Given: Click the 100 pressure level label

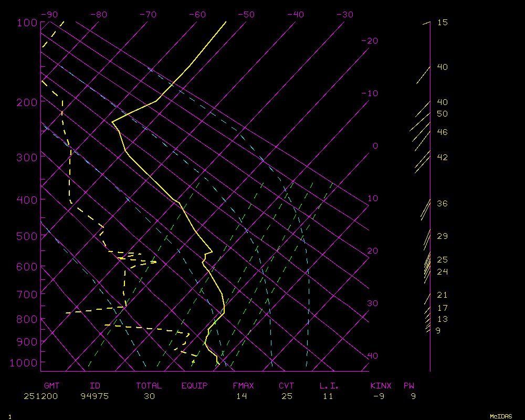Looking at the screenshot, I should (26, 23).
